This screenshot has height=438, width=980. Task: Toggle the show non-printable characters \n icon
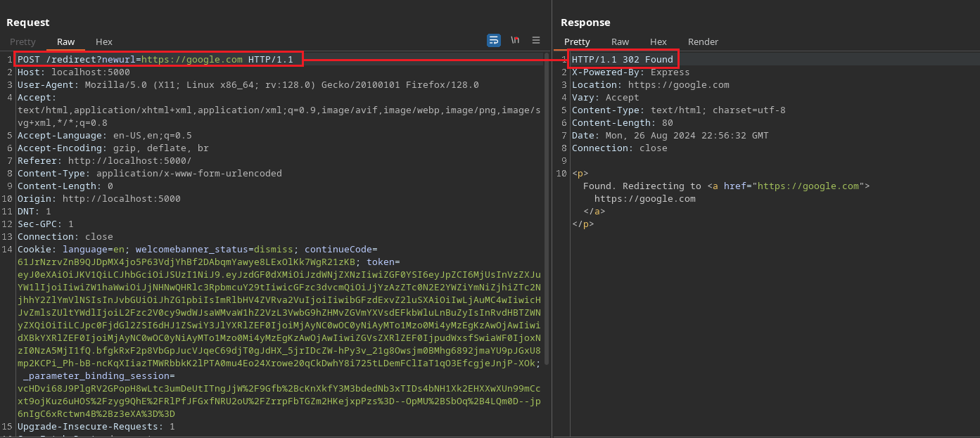515,41
